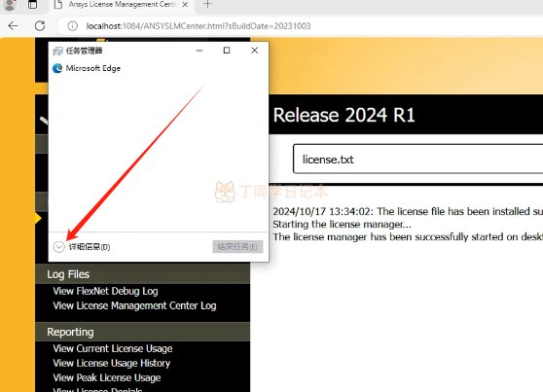Click the Release 2024 R1 heading
543x392 pixels.
(344, 115)
